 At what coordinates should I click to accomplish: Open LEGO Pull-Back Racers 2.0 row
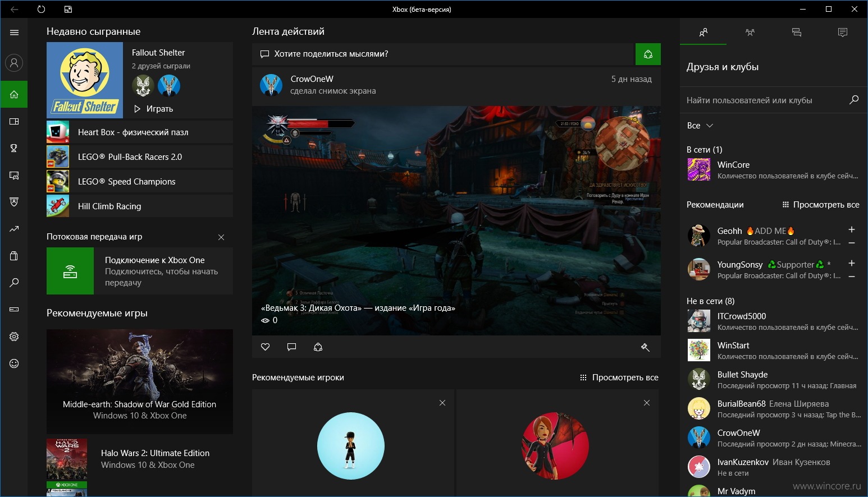click(x=140, y=157)
